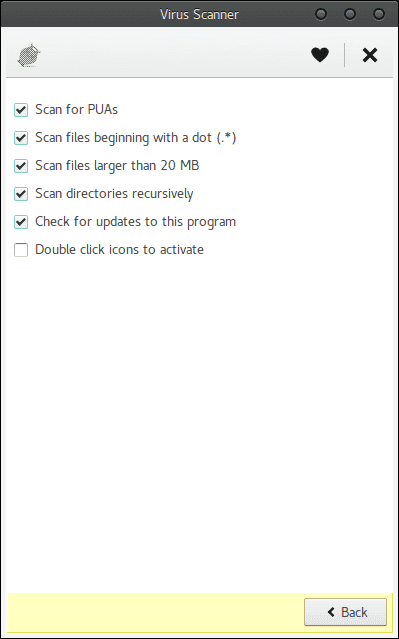Click the yellow info bar beside Back
The height and width of the screenshot is (639, 399).
[155, 611]
